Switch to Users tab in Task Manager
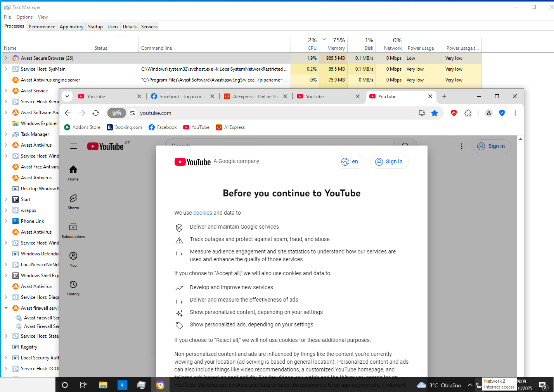This screenshot has width=554, height=392. pos(113,27)
